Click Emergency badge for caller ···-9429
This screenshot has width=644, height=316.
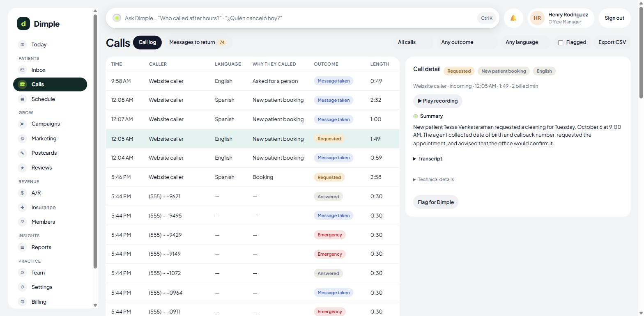coord(330,235)
